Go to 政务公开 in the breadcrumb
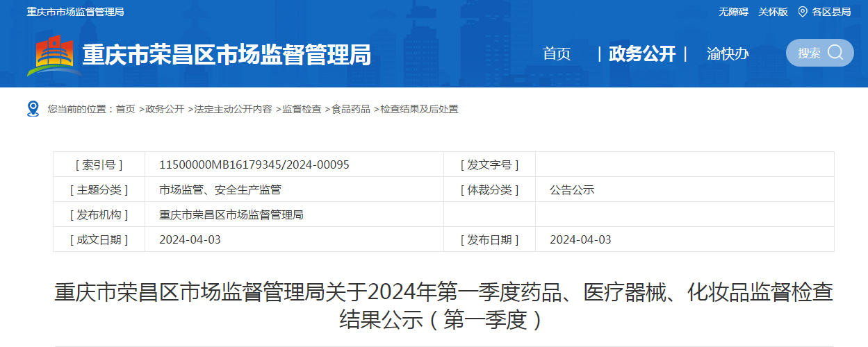The height and width of the screenshot is (347, 868). pyautogui.click(x=165, y=109)
